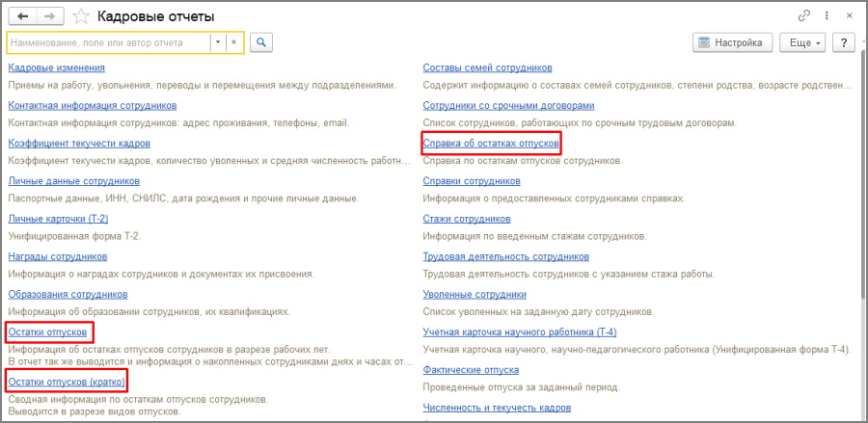
Task: Expand the search history dropdown arrow
Action: click(218, 42)
